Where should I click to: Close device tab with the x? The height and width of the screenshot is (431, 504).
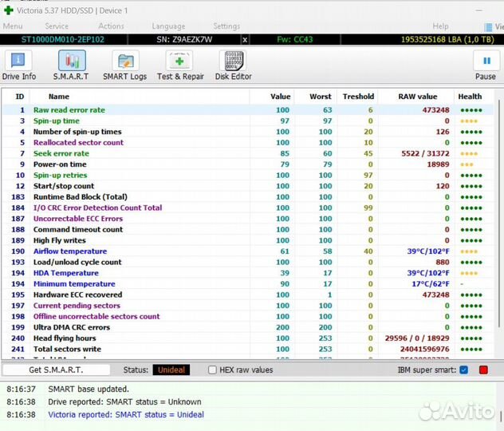[245, 40]
